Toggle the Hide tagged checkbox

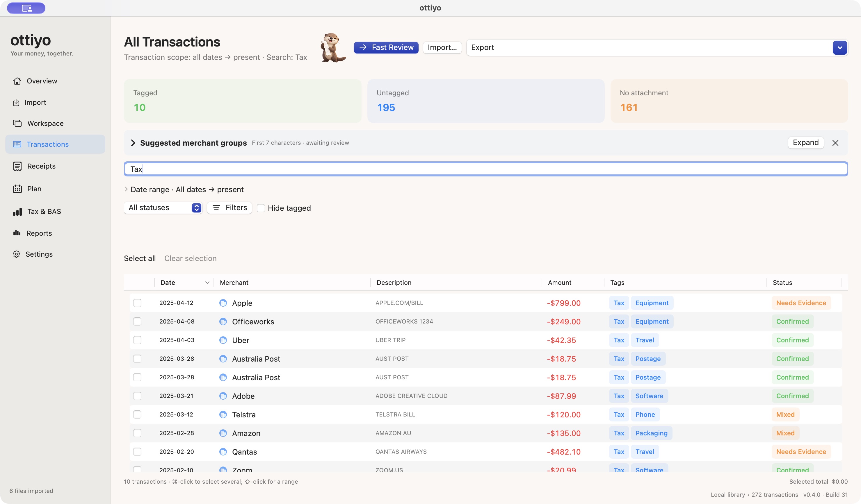click(x=261, y=208)
